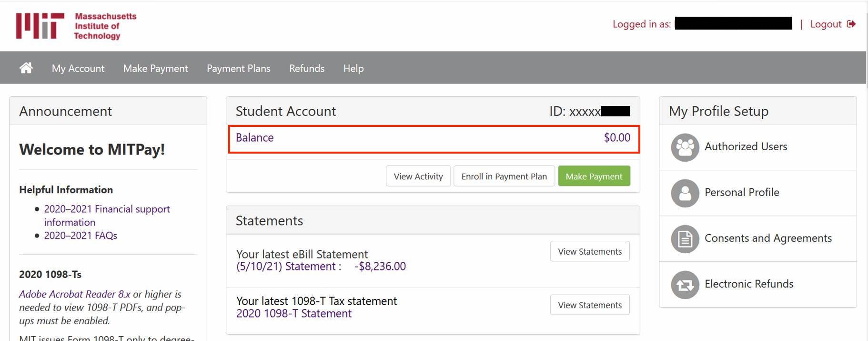Click the $0.00 balance amount
This screenshot has height=341, width=868.
pyautogui.click(x=617, y=137)
